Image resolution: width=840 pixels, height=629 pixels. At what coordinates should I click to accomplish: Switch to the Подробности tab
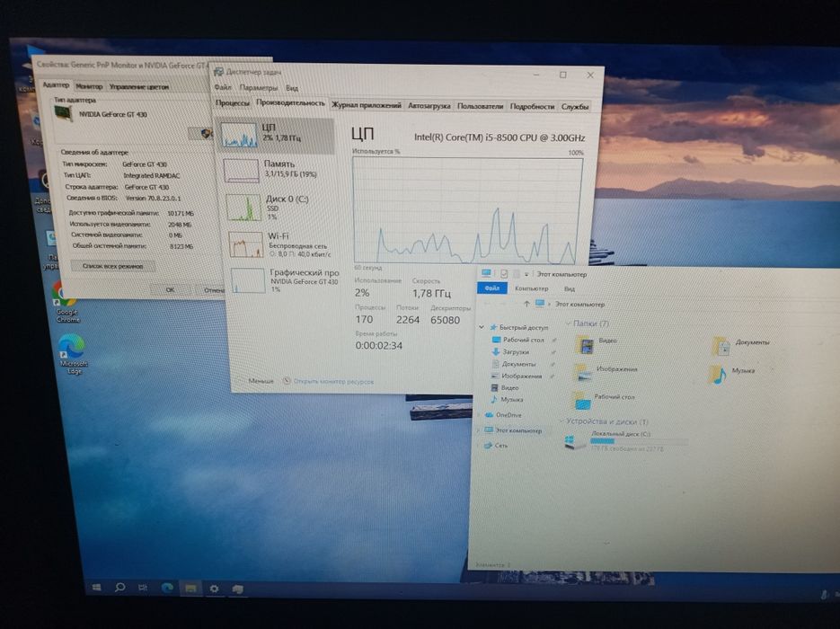point(532,107)
